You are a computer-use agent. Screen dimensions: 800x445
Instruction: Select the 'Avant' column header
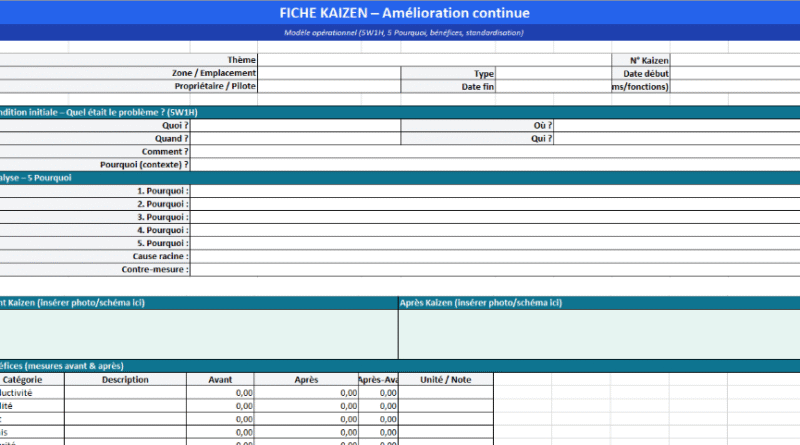(x=220, y=380)
